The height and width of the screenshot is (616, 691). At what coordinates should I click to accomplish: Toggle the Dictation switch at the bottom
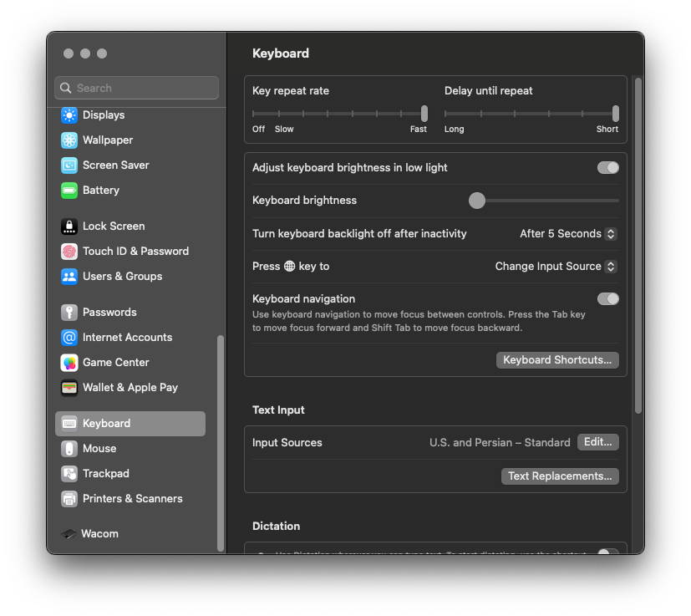tap(607, 552)
